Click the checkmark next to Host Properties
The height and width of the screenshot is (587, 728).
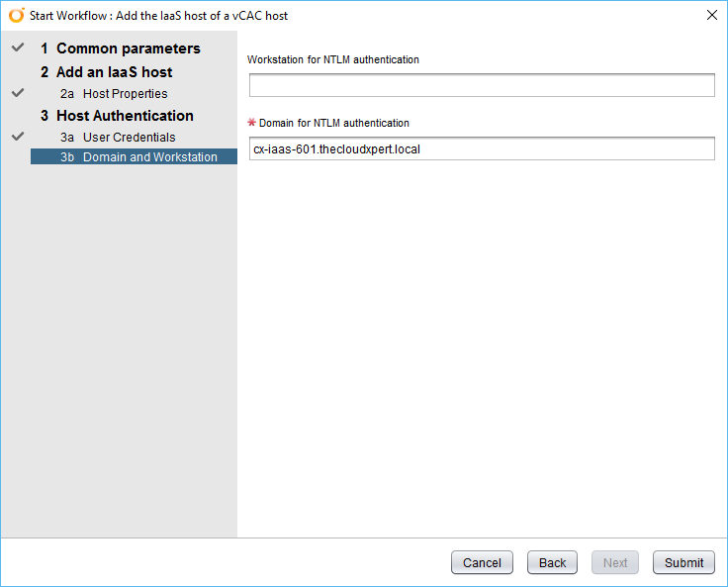point(17,93)
